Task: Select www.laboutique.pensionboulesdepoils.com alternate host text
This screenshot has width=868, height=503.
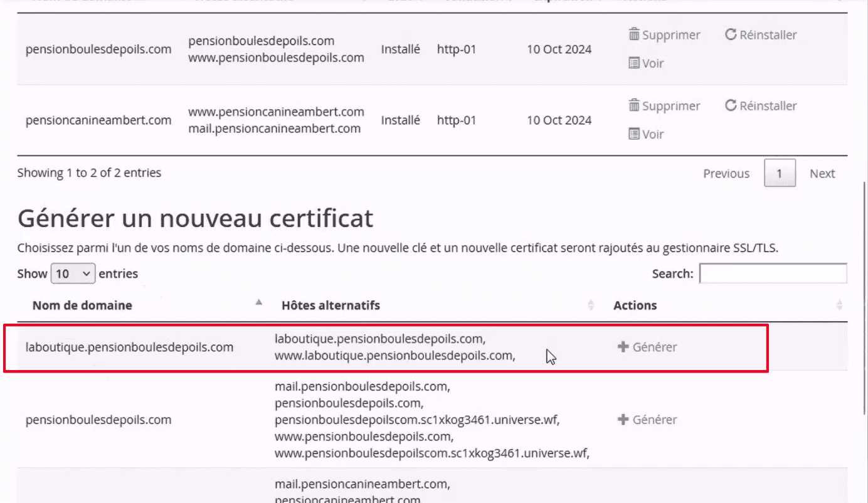Action: 395,356
